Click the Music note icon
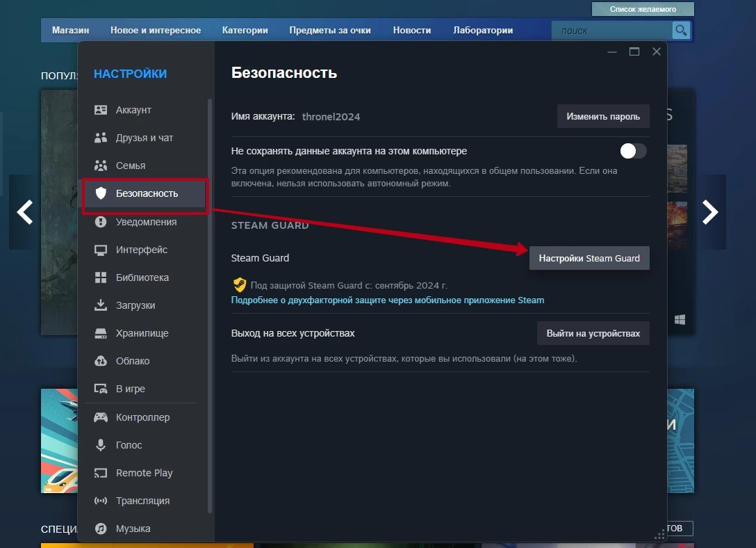756x548 pixels. pos(100,529)
